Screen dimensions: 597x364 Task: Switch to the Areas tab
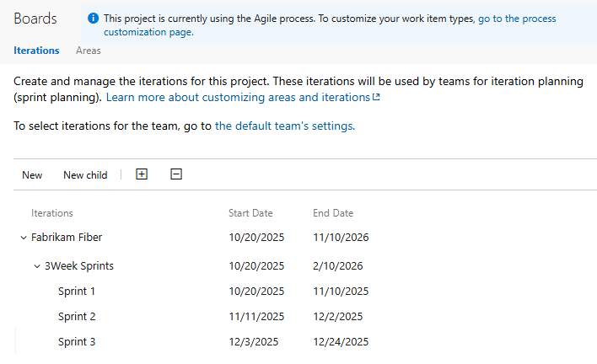[89, 51]
